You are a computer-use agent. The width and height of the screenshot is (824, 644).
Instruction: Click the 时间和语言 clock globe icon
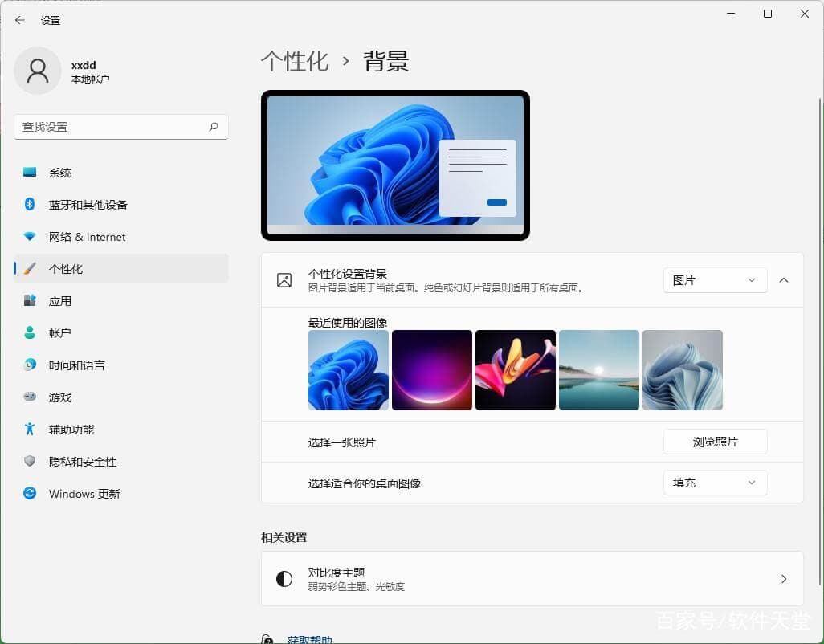pos(30,365)
